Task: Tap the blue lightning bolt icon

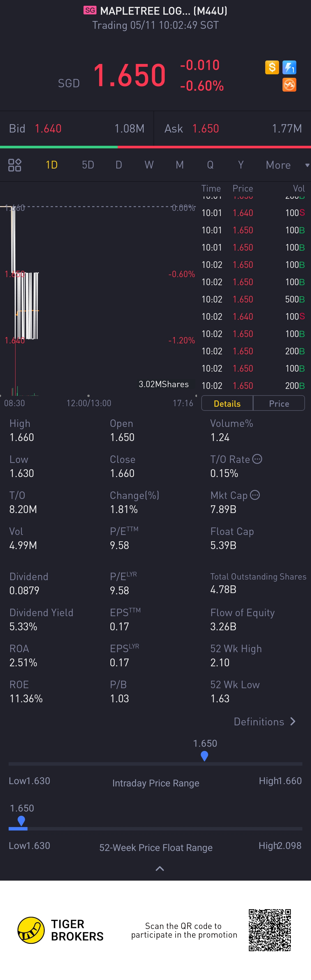Action: coord(289,67)
